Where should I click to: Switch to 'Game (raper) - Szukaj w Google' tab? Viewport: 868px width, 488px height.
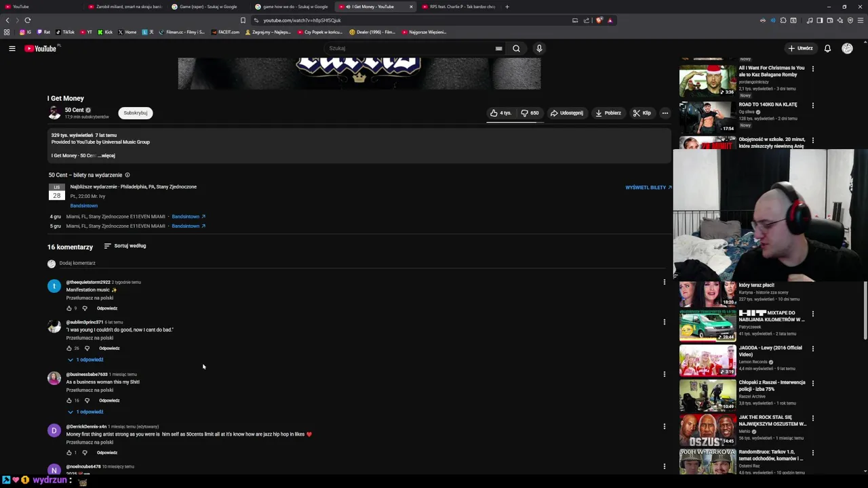208,7
